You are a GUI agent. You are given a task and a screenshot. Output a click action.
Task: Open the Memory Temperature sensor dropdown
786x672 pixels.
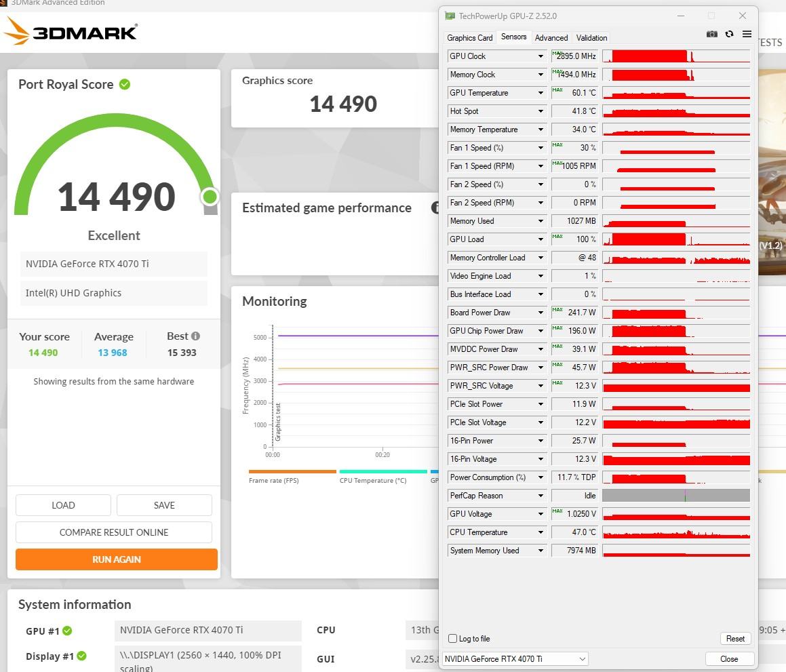541,130
